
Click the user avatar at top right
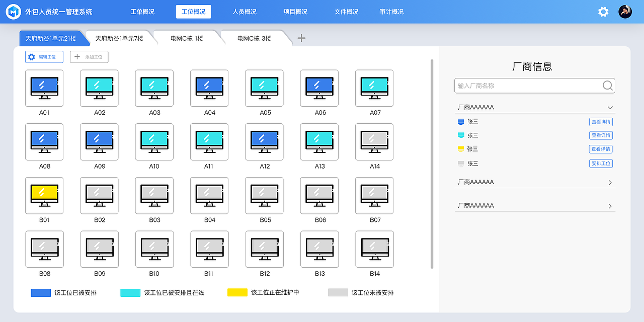(625, 11)
